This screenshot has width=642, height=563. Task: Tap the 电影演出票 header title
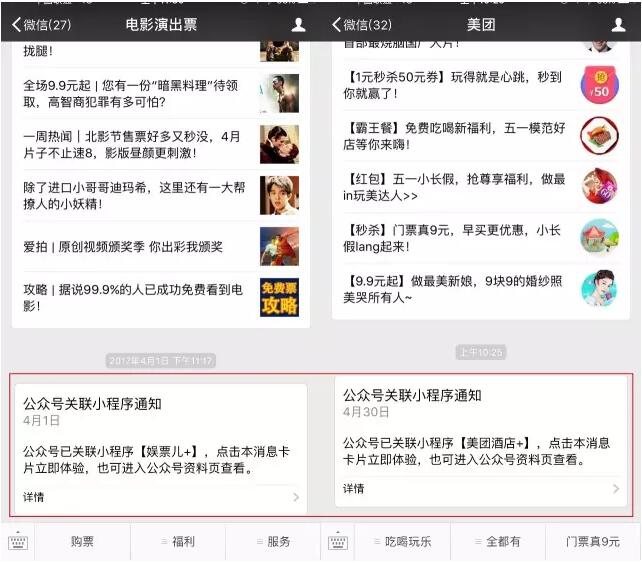click(161, 25)
